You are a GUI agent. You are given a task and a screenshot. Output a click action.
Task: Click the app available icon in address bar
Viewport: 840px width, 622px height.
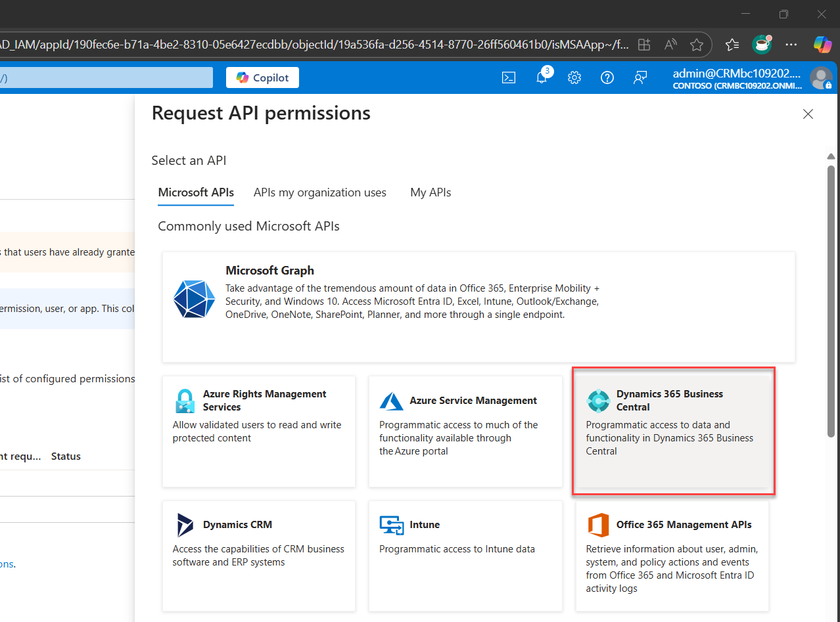[x=644, y=45]
